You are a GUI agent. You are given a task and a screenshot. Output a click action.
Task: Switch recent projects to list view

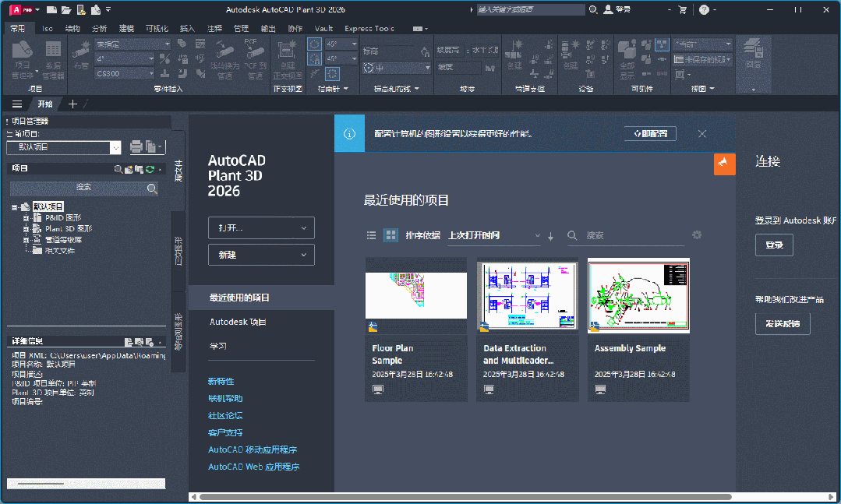pyautogui.click(x=371, y=235)
